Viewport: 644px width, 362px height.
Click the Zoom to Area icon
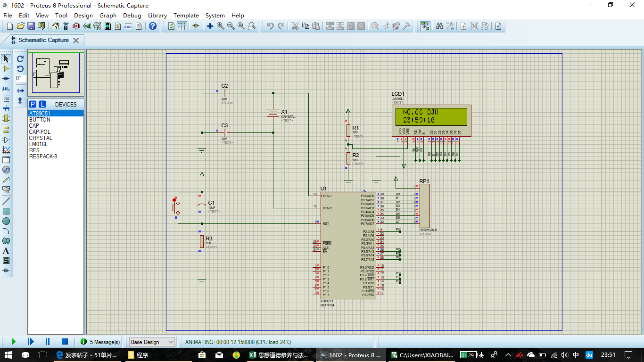[x=252, y=26]
